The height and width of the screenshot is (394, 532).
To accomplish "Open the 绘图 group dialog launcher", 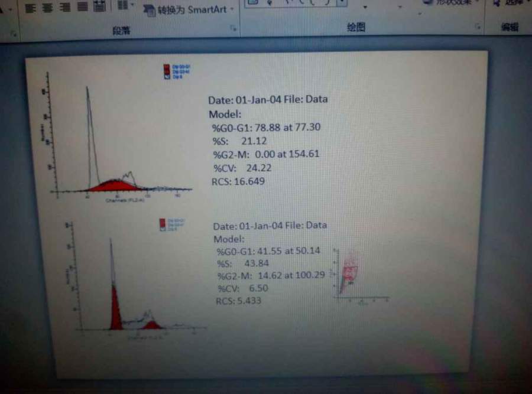I will click(x=478, y=27).
